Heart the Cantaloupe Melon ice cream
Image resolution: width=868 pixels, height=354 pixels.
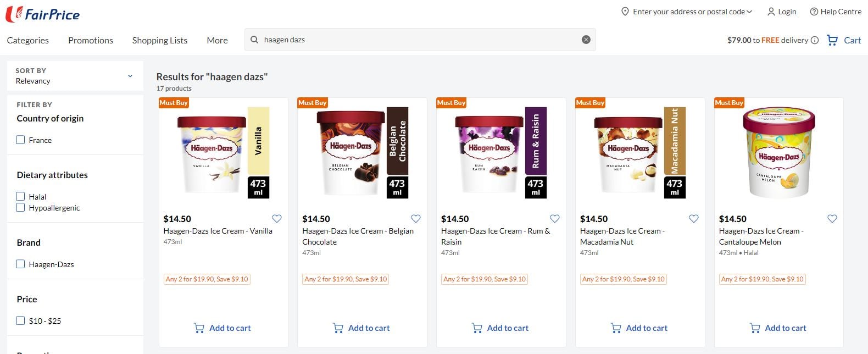832,219
